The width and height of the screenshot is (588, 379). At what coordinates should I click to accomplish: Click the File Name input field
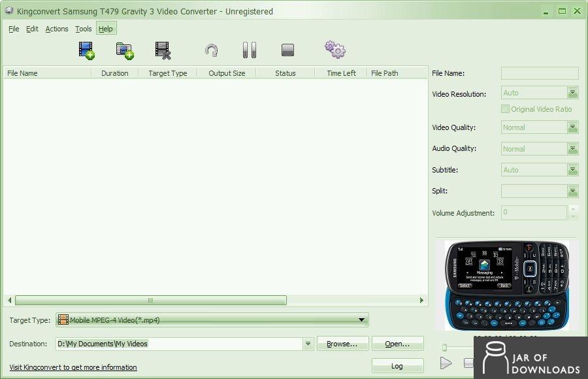(540, 73)
